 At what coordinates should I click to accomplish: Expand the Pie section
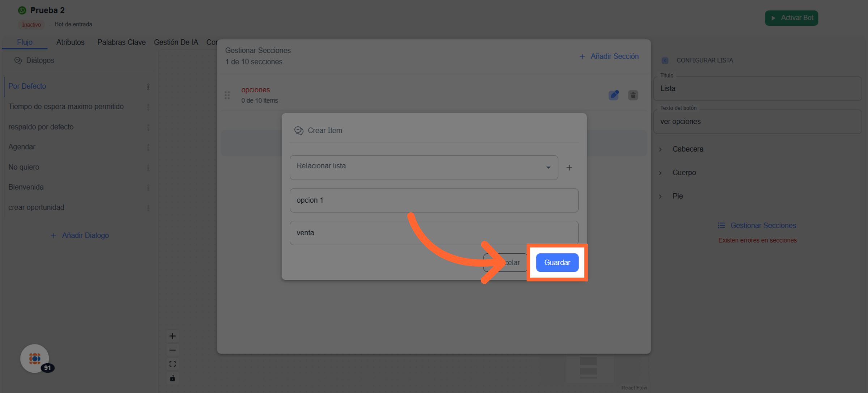tap(677, 196)
